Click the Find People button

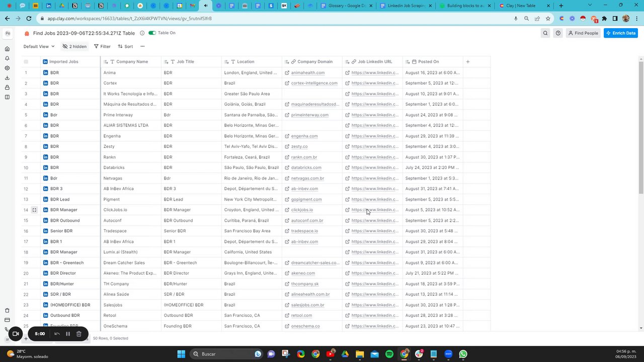tap(584, 33)
